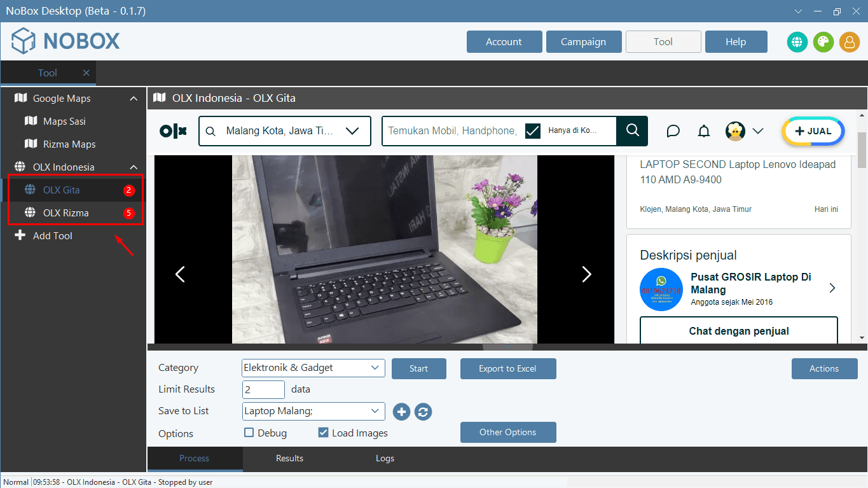Open the NoBox globe icon at top right
This screenshot has height=488, width=868.
coord(797,41)
